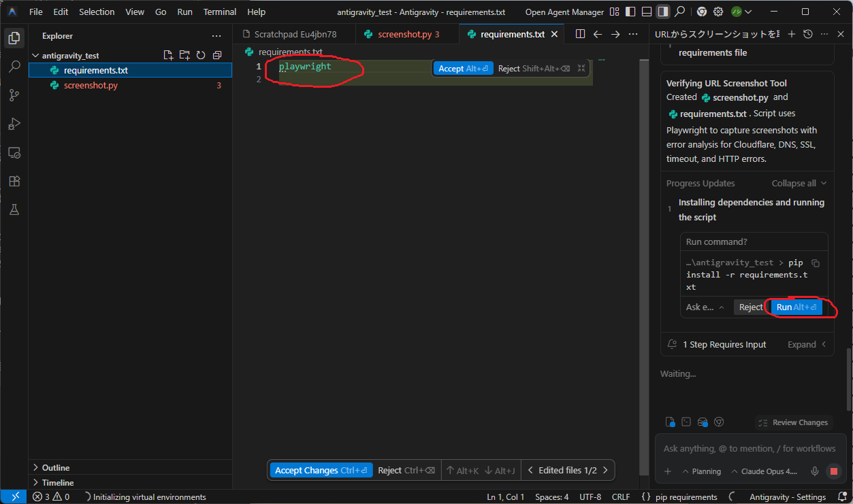This screenshot has height=504, width=853.
Task: Open agent conversation history
Action: pyautogui.click(x=808, y=34)
